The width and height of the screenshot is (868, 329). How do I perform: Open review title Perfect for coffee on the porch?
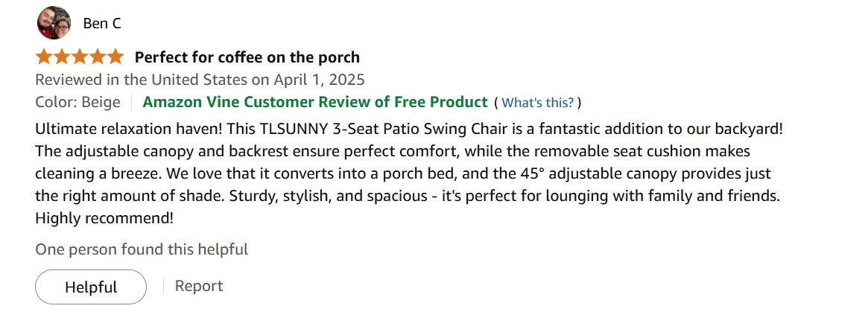pos(247,57)
